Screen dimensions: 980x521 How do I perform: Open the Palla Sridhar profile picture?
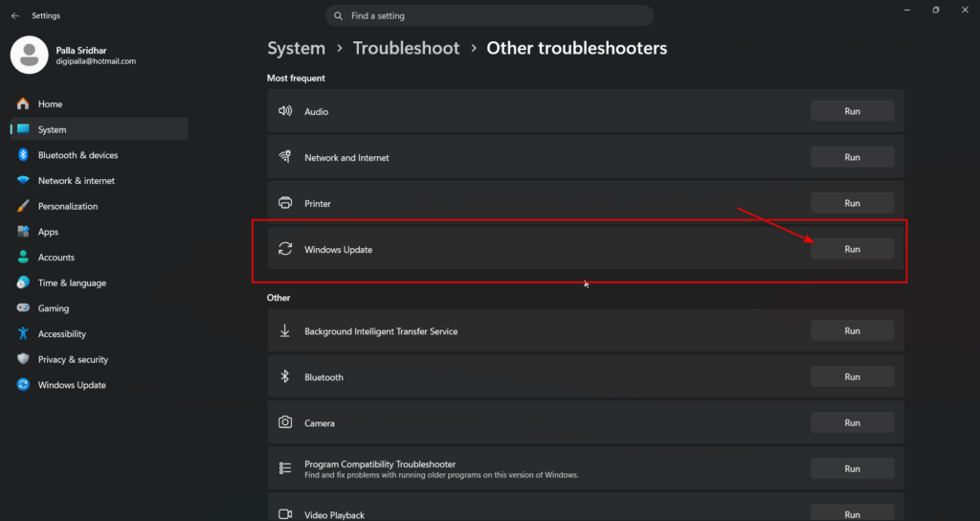(x=30, y=55)
